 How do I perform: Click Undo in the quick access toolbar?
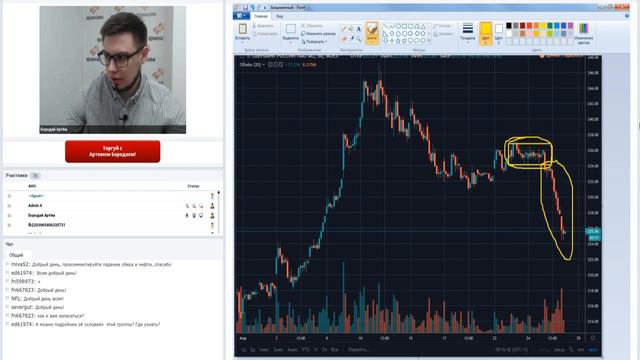click(253, 7)
